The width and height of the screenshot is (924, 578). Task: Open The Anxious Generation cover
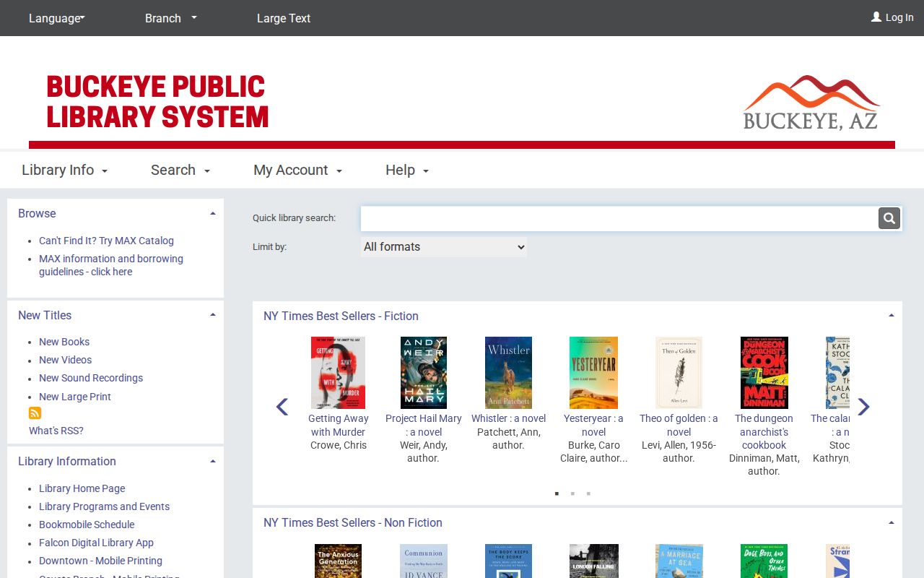coord(338,561)
